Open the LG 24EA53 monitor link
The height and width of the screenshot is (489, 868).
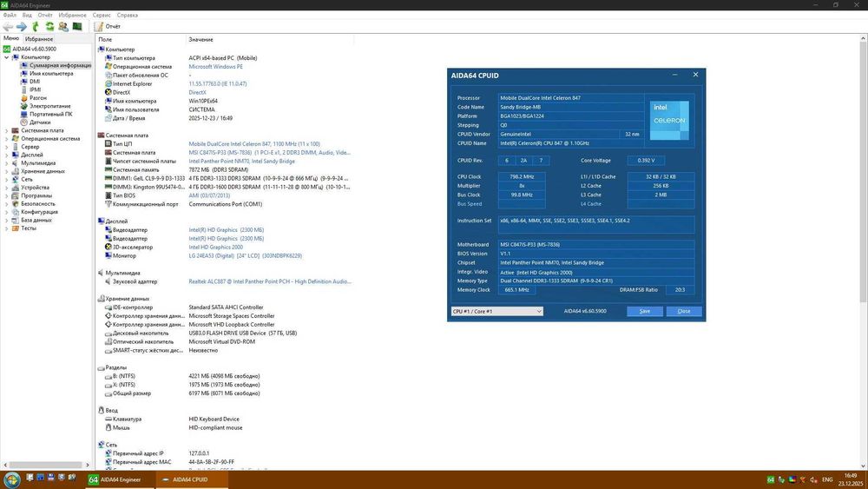pyautogui.click(x=246, y=256)
